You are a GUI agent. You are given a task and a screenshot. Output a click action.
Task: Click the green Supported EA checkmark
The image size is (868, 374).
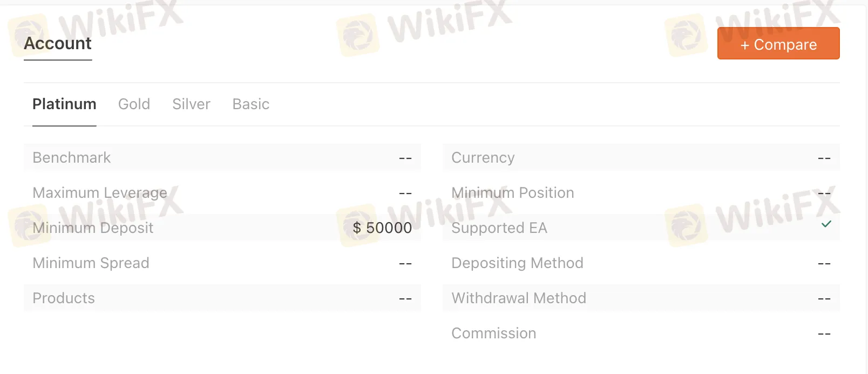pos(826,224)
